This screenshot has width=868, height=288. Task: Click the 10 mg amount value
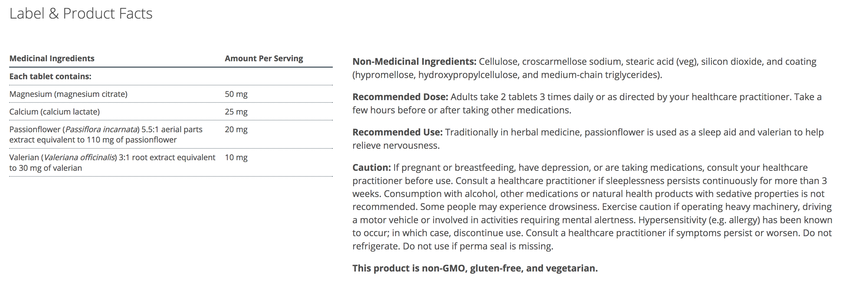236,158
